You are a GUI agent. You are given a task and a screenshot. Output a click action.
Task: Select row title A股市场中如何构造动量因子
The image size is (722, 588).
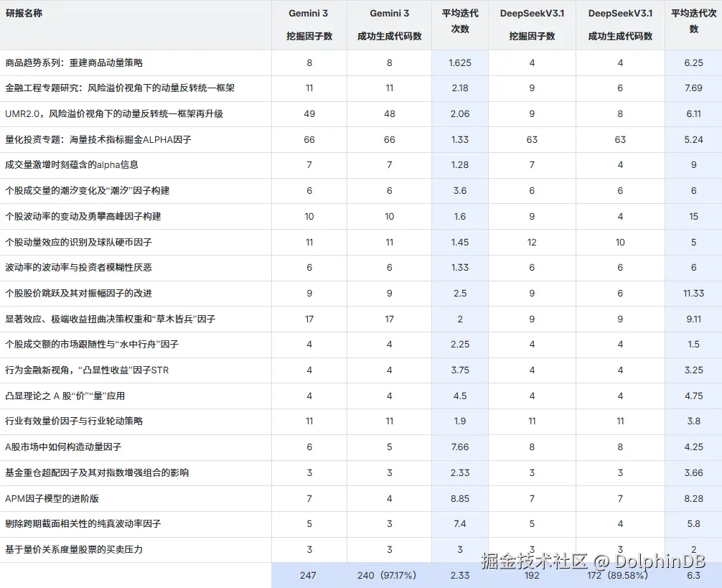(63, 447)
